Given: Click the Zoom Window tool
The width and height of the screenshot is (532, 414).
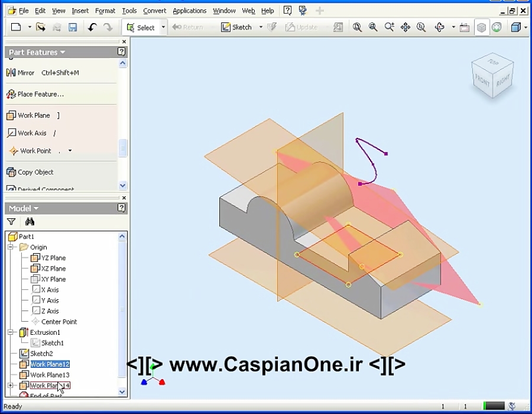Looking at the screenshot, I should pos(374,27).
